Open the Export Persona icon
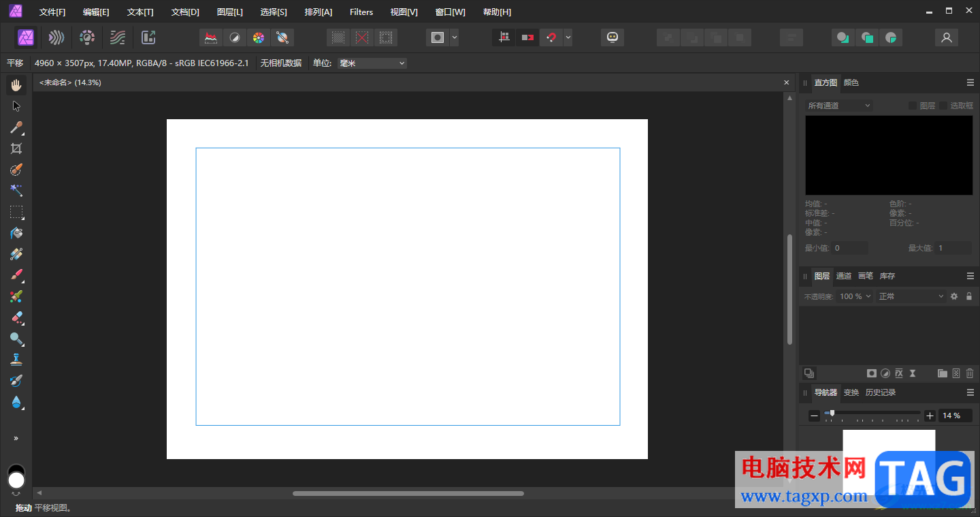 click(x=148, y=37)
